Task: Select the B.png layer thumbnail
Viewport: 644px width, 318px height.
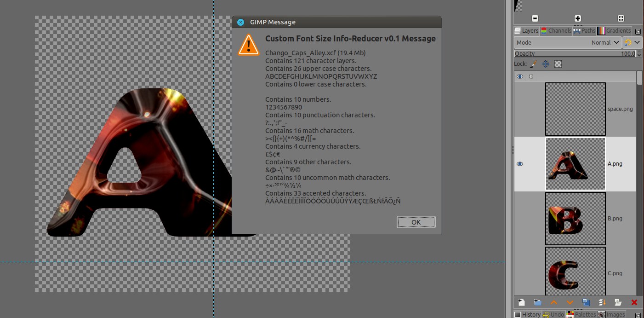Action: 576,219
